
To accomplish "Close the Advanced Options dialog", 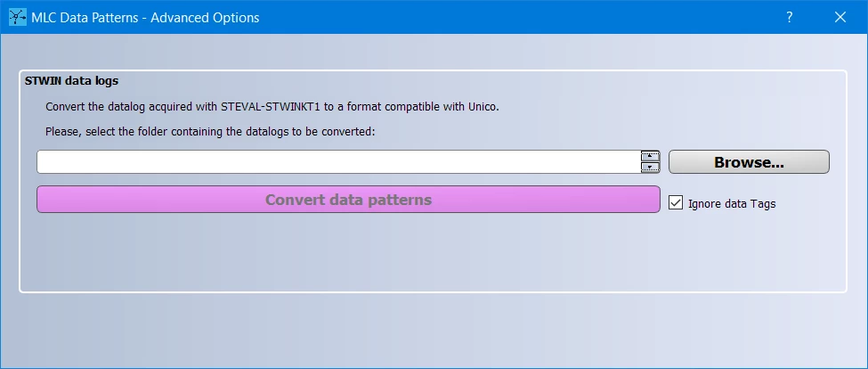I will pos(840,17).
